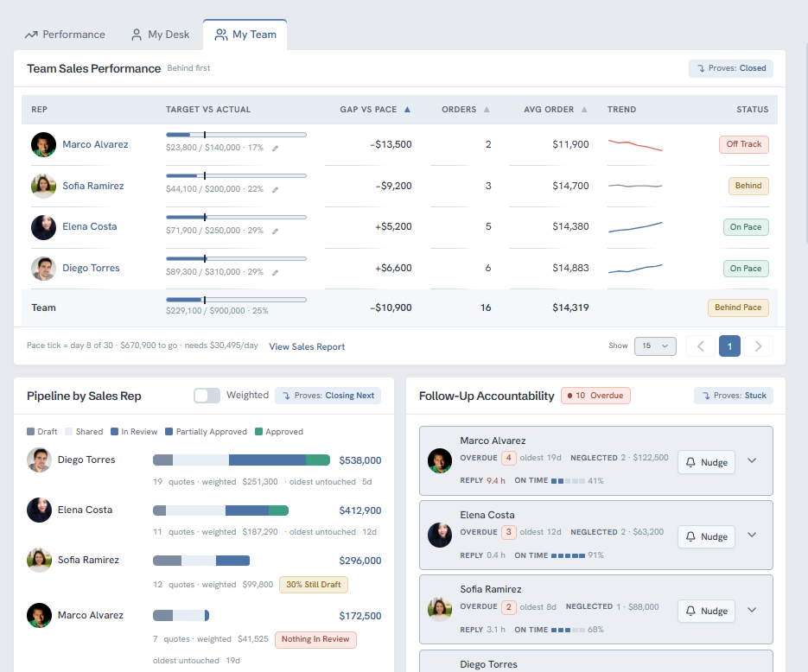The image size is (808, 672).
Task: Click Diego Torres avatar in pipeline panel
Action: click(39, 460)
